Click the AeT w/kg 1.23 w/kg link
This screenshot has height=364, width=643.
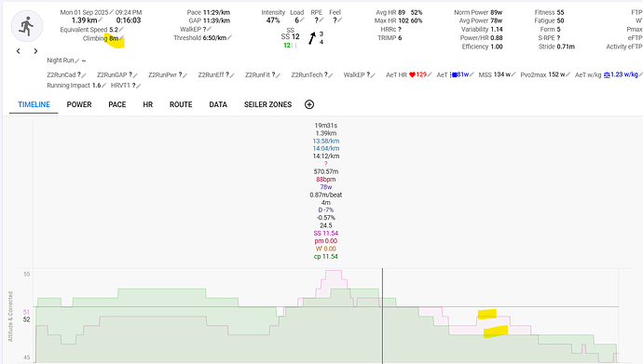click(x=621, y=74)
